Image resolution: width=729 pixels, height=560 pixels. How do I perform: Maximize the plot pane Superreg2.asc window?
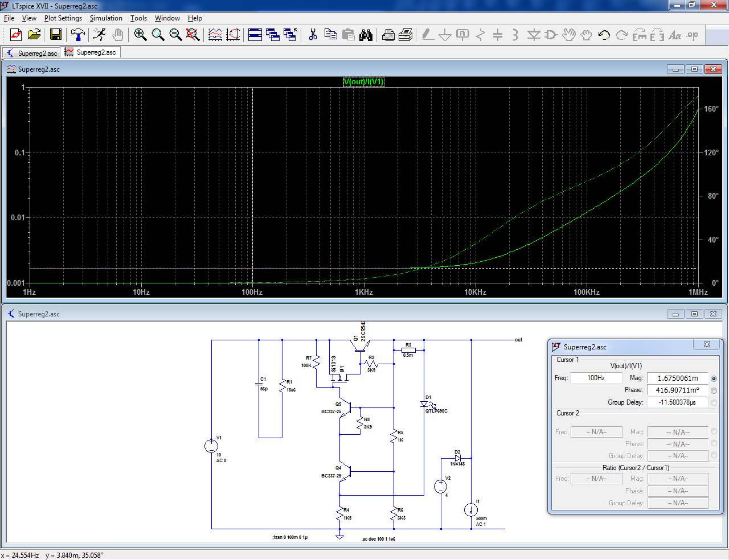click(694, 69)
